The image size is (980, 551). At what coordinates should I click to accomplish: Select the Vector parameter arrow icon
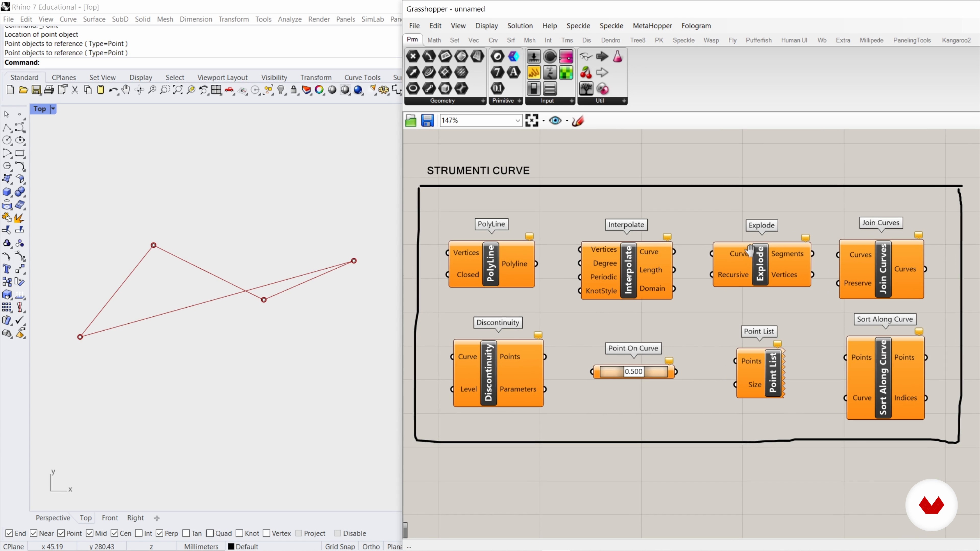413,72
